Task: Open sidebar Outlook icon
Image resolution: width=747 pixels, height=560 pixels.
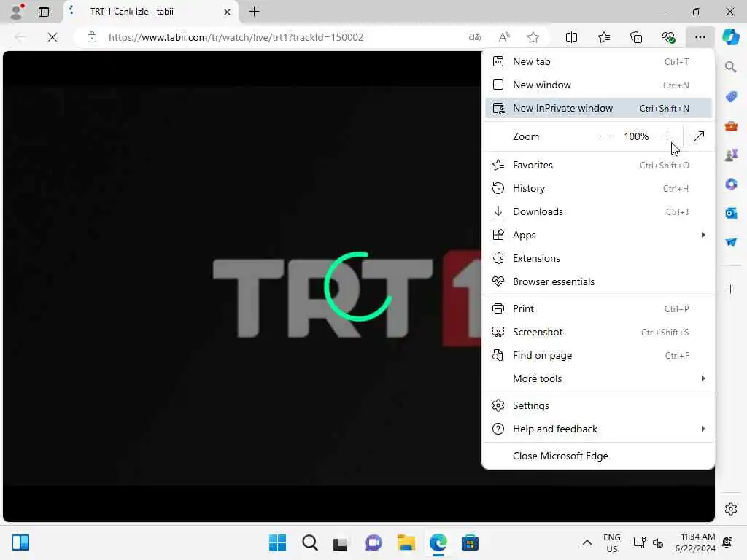Action: click(x=731, y=213)
